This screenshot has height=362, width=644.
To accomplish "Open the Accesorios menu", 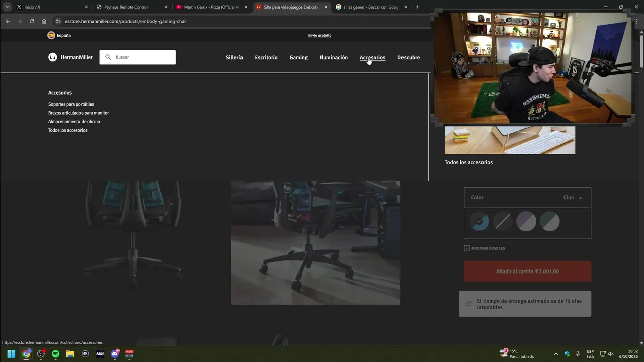I will (372, 57).
